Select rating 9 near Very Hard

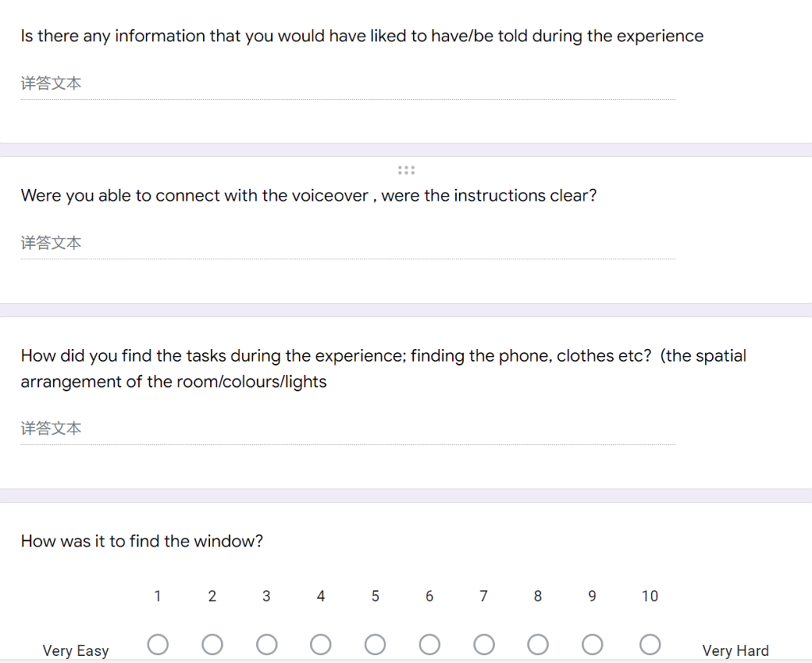592,645
